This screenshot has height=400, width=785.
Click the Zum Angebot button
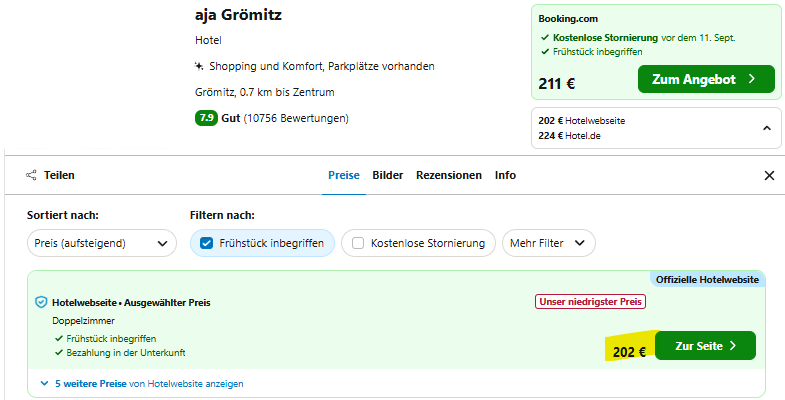(x=706, y=79)
